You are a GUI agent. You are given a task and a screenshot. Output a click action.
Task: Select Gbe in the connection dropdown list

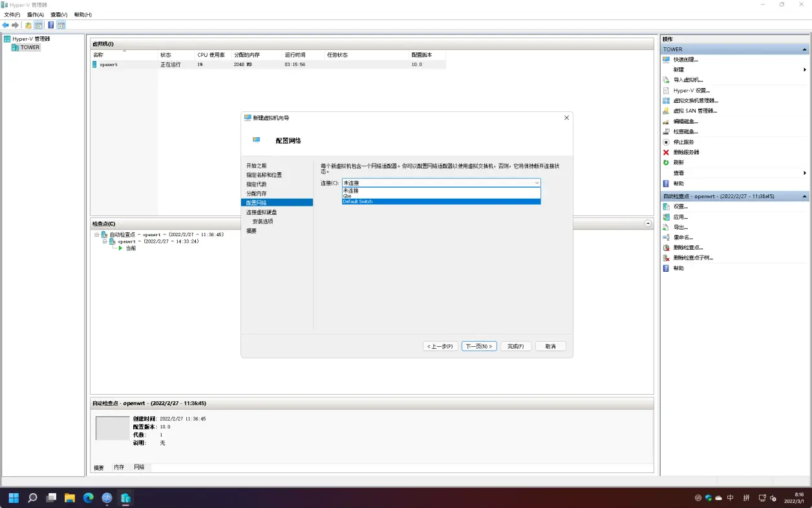pos(442,196)
